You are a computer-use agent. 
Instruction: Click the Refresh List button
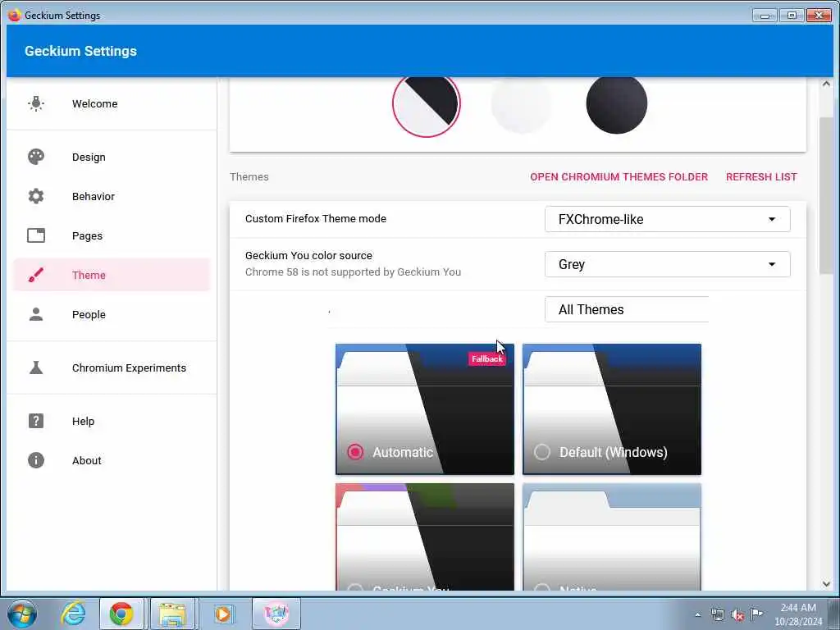click(x=761, y=177)
